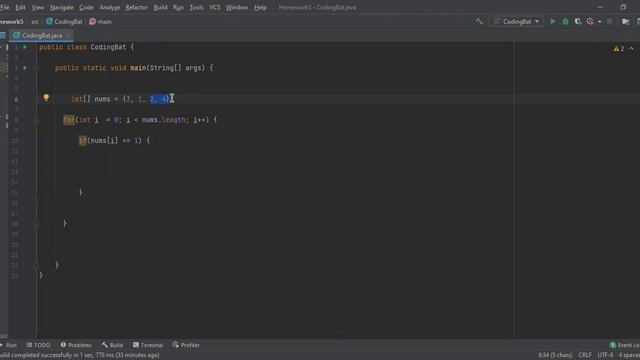Open the Window menu
The width and height of the screenshot is (640, 360).
click(x=237, y=7)
